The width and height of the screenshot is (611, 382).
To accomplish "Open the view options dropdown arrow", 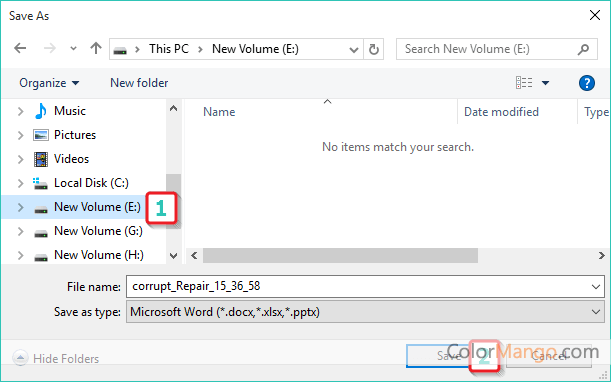I will [x=546, y=83].
